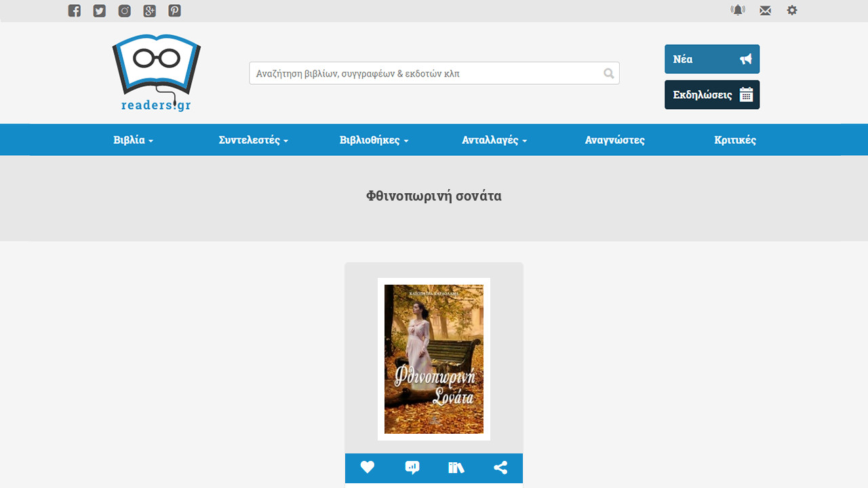868x488 pixels.
Task: Expand the Συντελεστές dropdown menu
Action: tap(254, 140)
